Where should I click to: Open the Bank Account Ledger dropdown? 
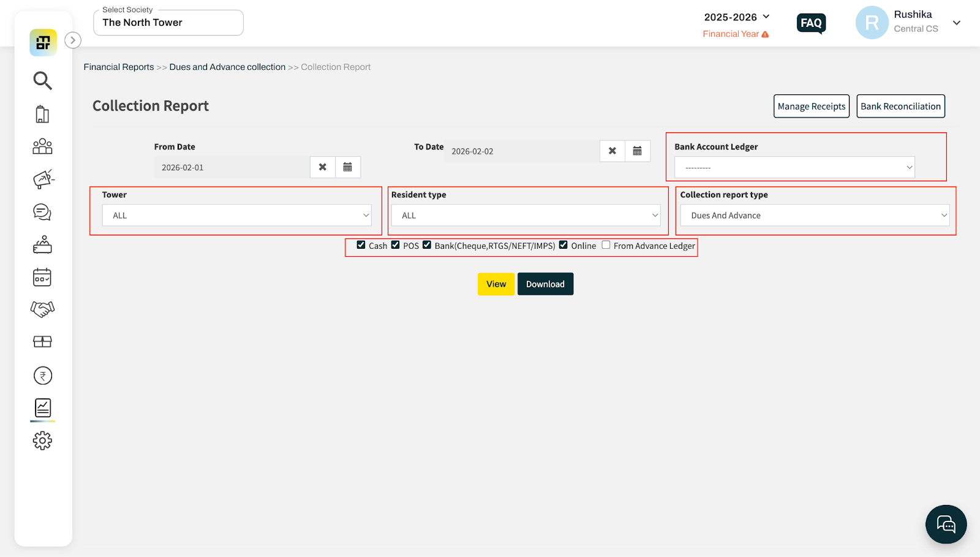pos(794,167)
